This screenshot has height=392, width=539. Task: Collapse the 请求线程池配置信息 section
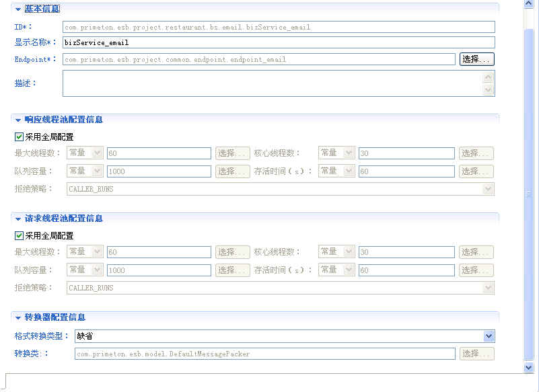[x=18, y=219]
